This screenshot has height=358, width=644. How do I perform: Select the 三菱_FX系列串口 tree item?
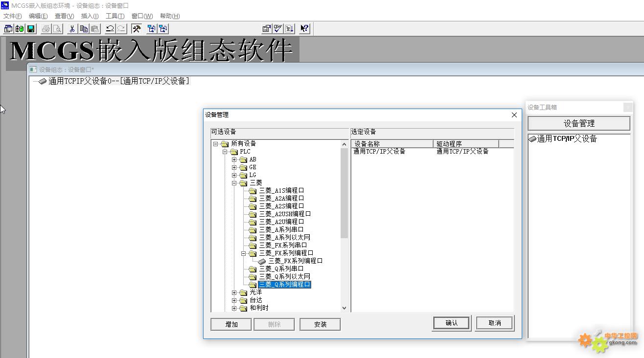[x=283, y=246]
